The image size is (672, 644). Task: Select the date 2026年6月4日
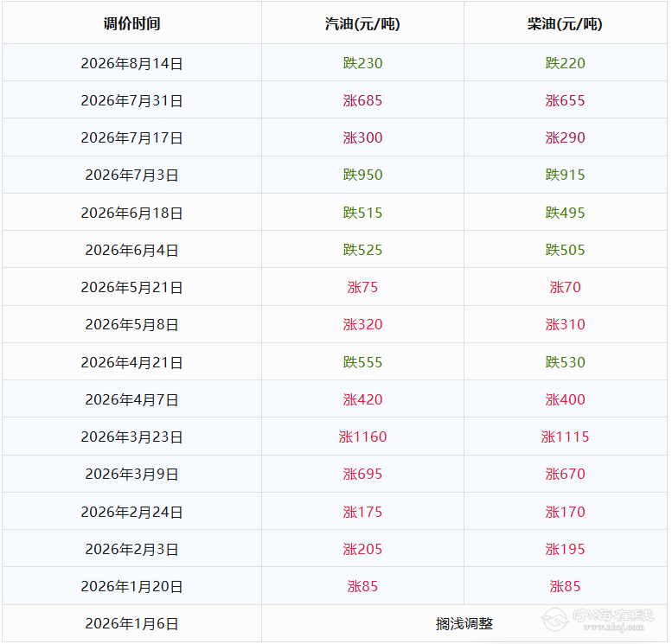pos(131,250)
